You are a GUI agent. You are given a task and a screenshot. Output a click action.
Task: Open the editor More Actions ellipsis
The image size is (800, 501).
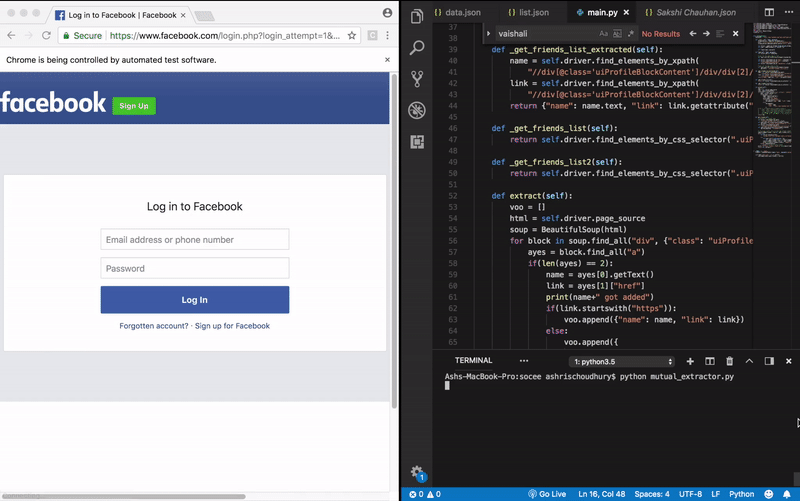click(789, 12)
